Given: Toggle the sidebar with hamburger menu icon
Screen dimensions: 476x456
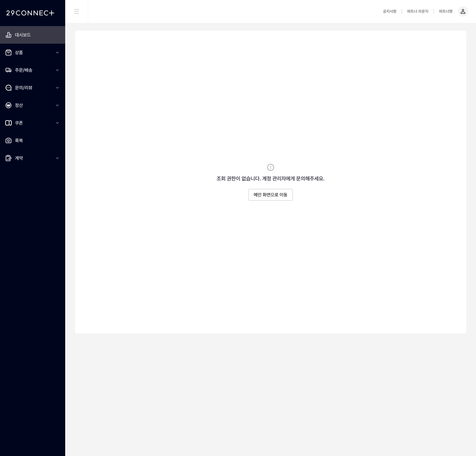Looking at the screenshot, I should point(77,11).
